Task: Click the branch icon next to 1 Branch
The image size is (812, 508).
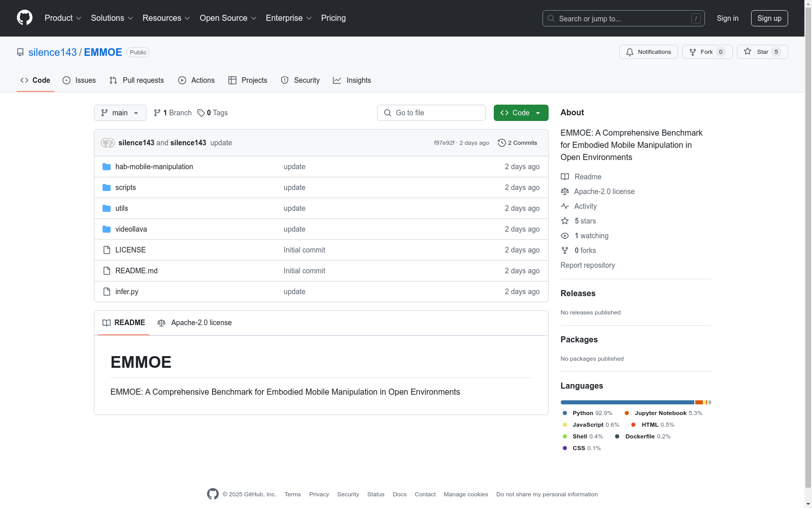Action: 157,113
